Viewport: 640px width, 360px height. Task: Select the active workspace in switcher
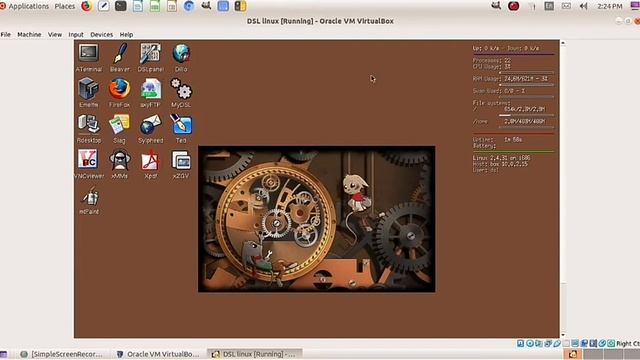[573, 354]
